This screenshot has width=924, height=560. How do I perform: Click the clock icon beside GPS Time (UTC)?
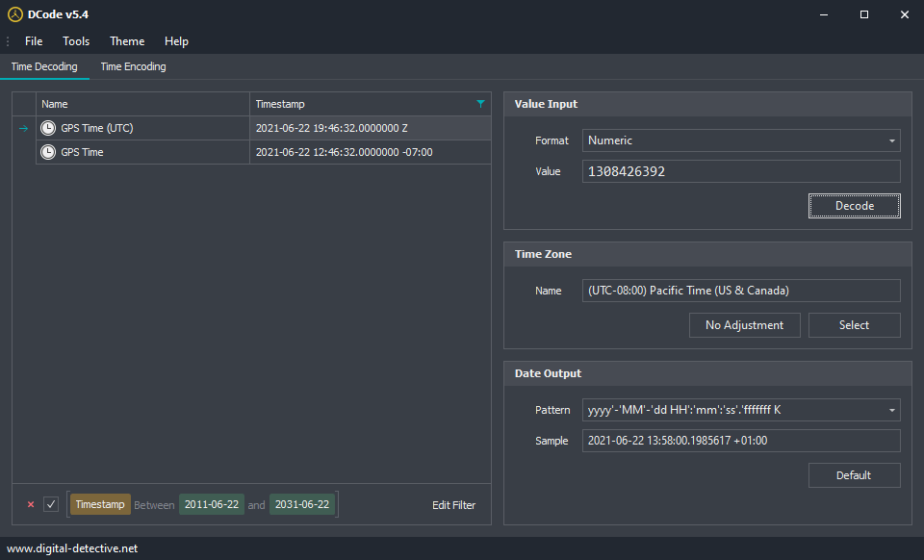point(48,128)
